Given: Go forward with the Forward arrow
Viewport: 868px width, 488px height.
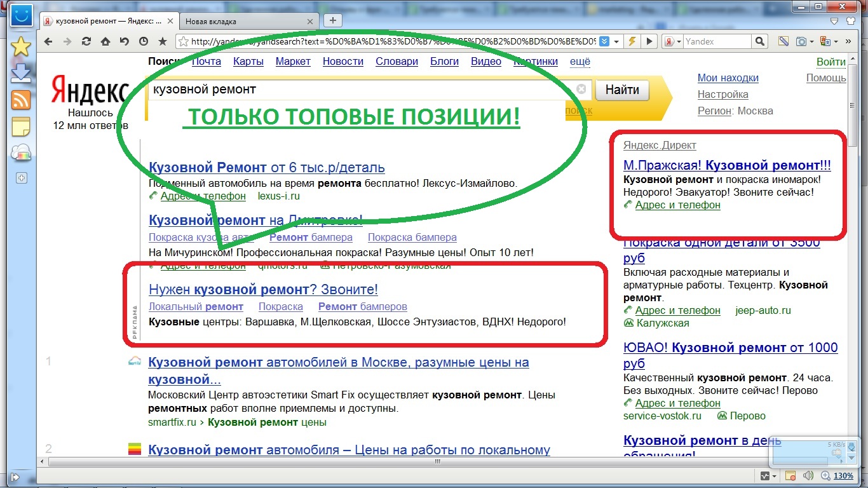Looking at the screenshot, I should pos(67,41).
